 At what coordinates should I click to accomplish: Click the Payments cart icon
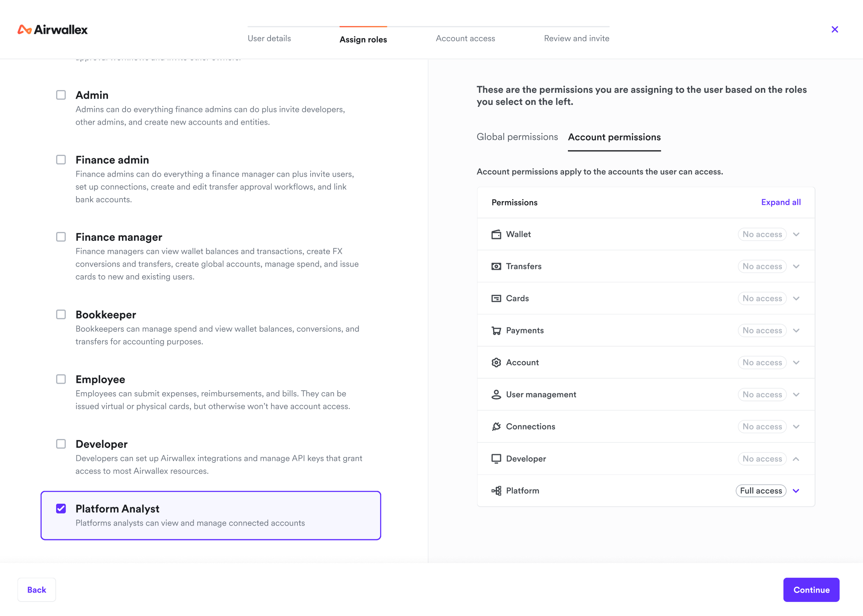click(x=496, y=331)
